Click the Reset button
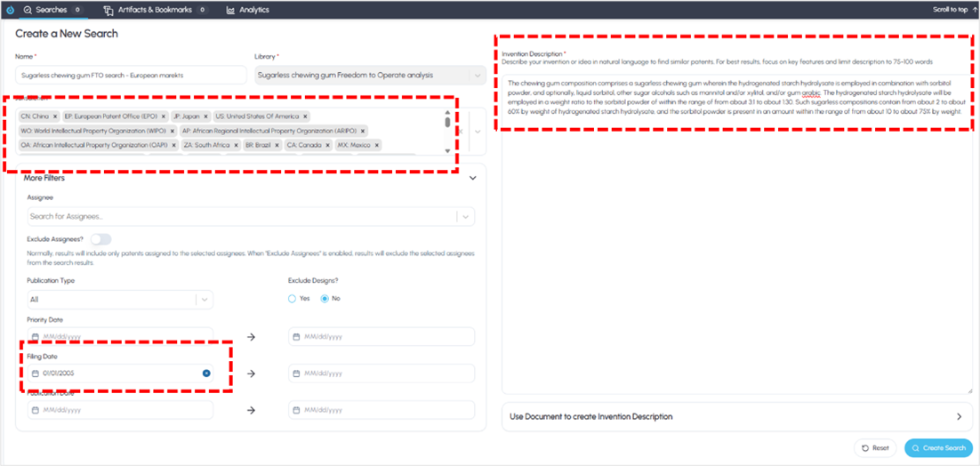Image resolution: width=980 pixels, height=466 pixels. click(x=875, y=448)
